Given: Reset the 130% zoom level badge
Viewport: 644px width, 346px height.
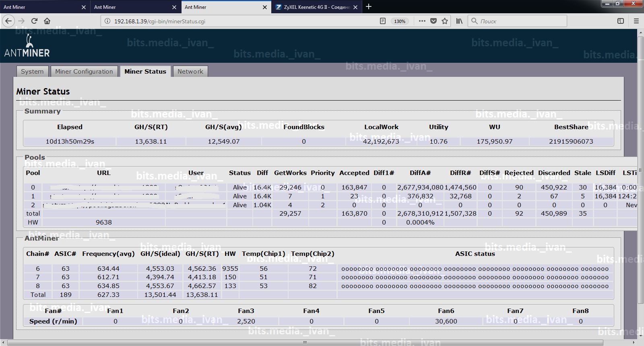Looking at the screenshot, I should point(400,21).
